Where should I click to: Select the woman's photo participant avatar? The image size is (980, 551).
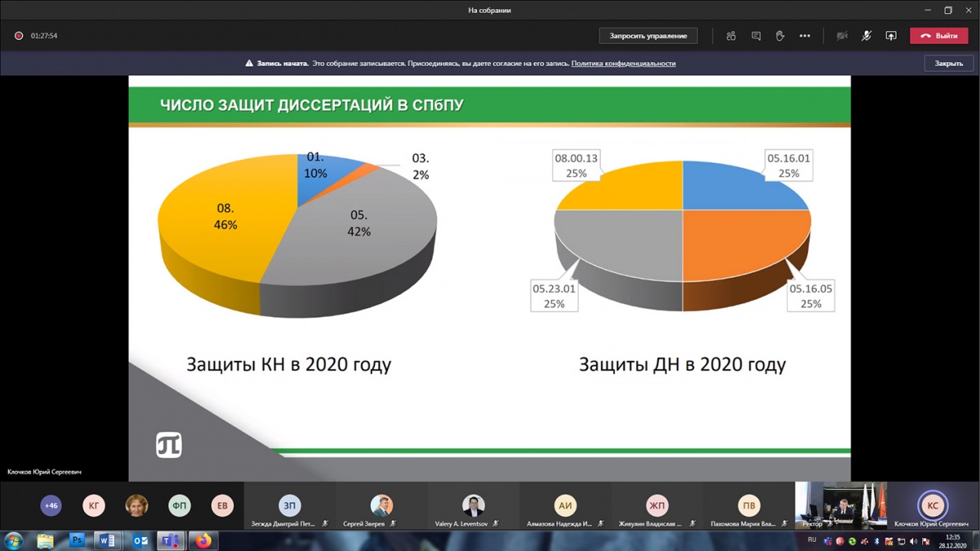(136, 505)
